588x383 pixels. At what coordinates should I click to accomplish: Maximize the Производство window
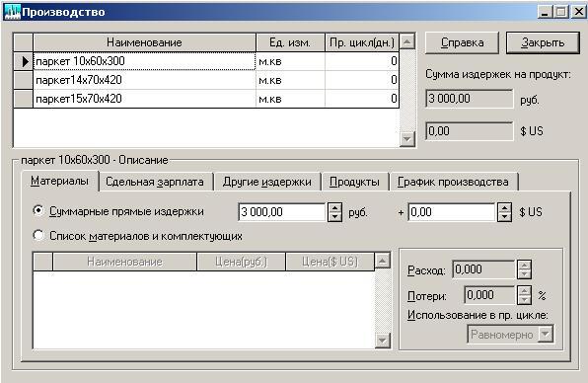561,12
